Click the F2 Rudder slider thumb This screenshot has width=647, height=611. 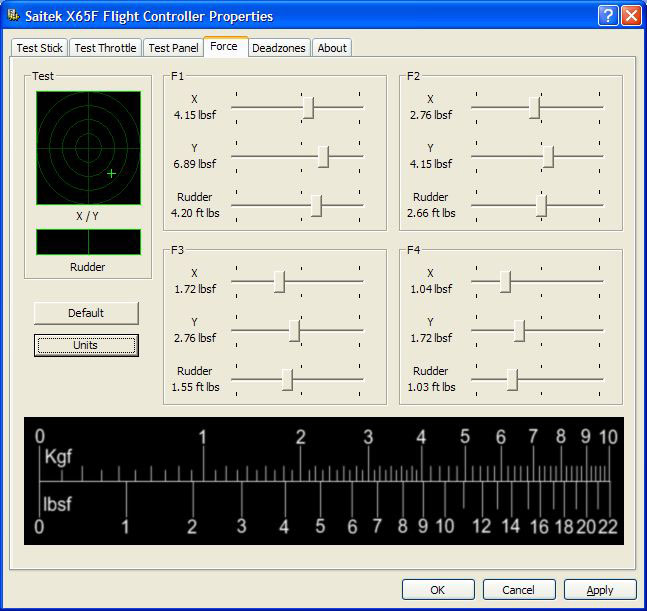pos(541,205)
